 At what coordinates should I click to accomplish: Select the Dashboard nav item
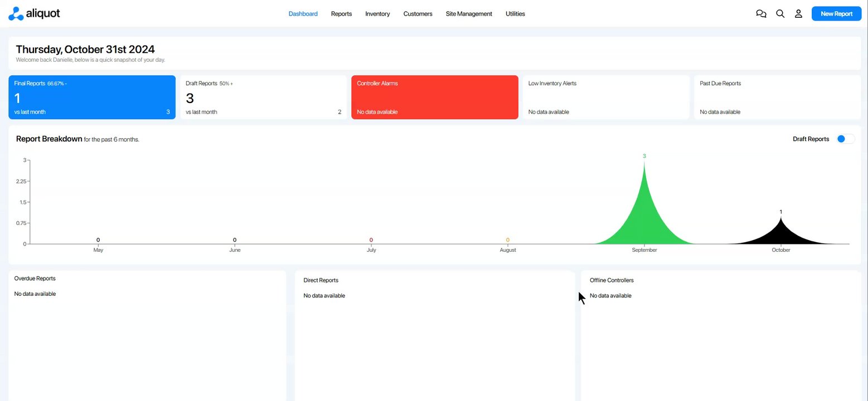coord(303,14)
